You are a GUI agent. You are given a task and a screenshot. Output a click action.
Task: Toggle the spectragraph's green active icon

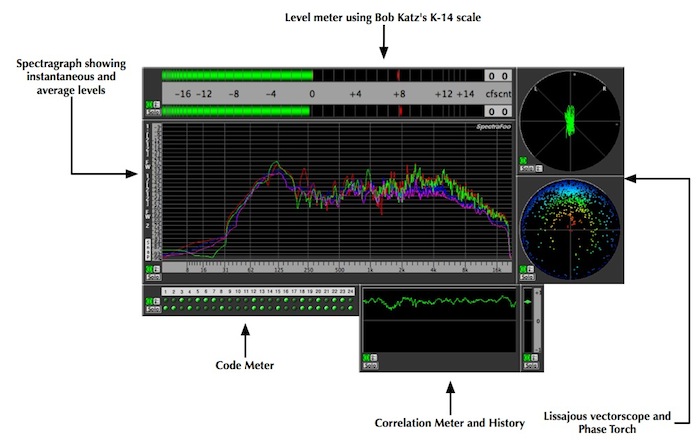[x=149, y=270]
